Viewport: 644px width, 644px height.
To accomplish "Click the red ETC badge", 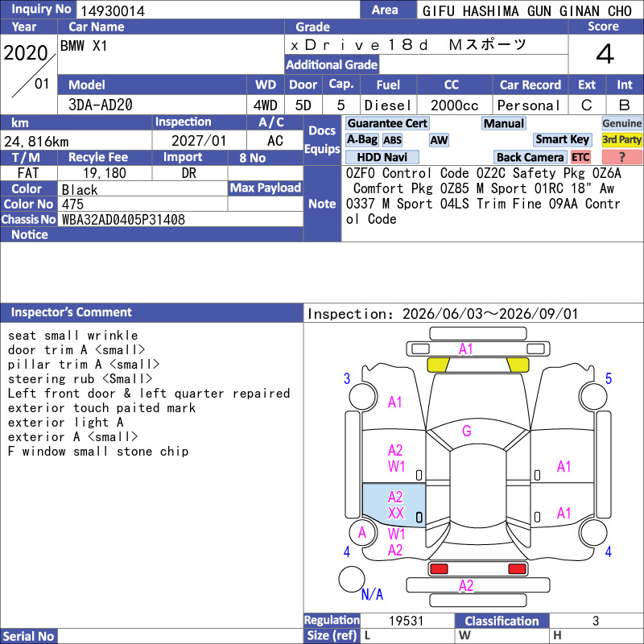I will (580, 157).
